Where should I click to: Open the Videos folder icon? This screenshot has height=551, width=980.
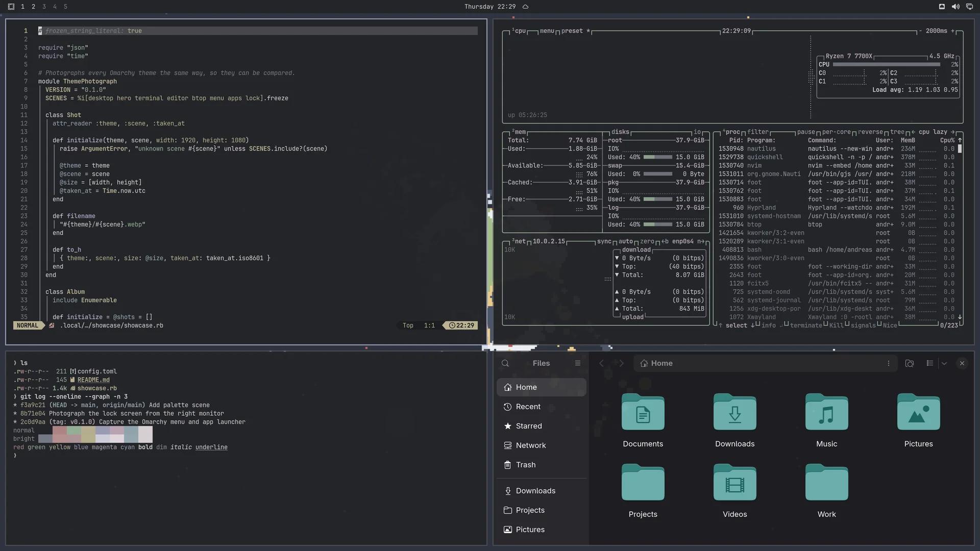pos(735,483)
